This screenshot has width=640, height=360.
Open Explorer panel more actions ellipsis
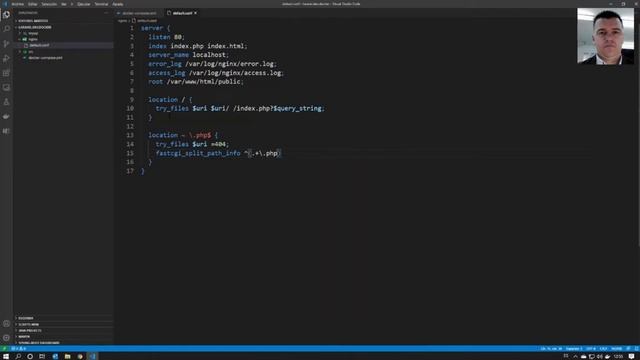click(x=106, y=13)
